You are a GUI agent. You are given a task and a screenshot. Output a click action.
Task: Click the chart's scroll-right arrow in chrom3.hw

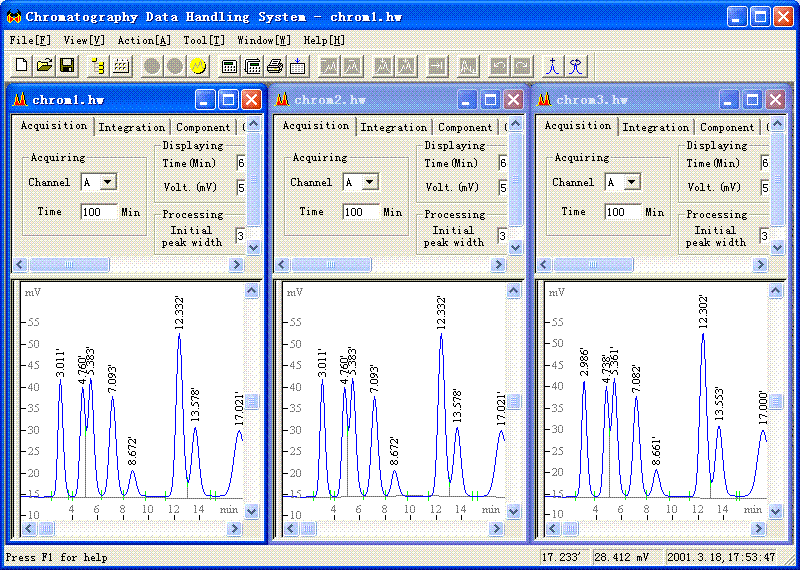[759, 529]
